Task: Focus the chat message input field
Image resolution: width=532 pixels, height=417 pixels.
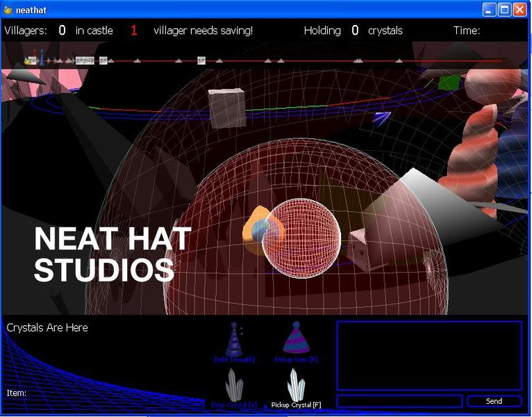Action: 399,401
